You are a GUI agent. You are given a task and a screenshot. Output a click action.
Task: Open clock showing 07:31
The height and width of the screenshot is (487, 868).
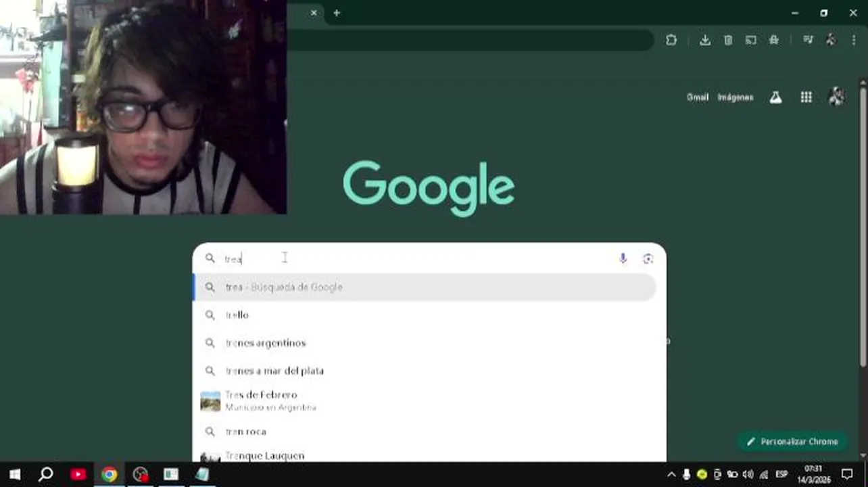[x=813, y=474]
